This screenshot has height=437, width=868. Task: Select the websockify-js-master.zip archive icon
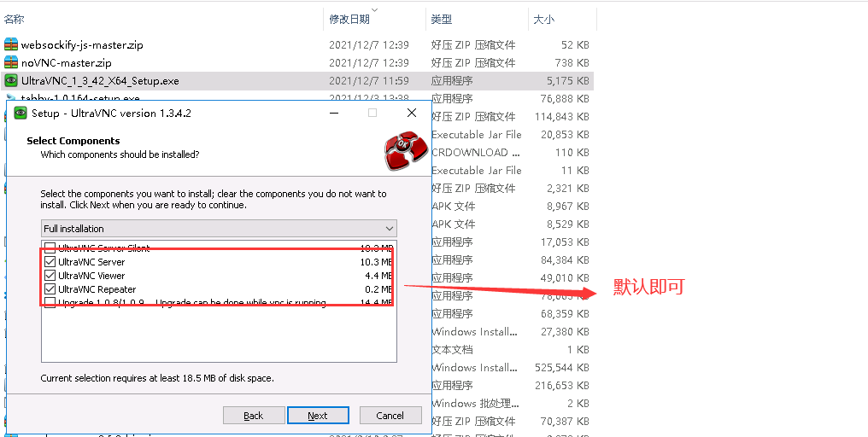[x=11, y=44]
